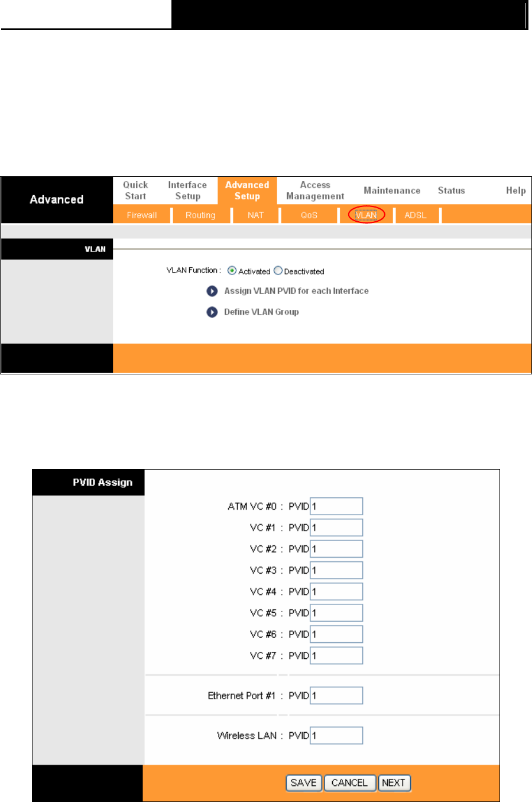Open the Define VLAN Group link
This screenshot has height=802, width=532.
tap(261, 312)
